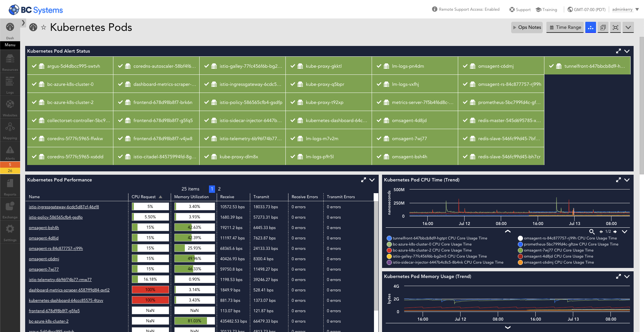Click the Menu label in sidebar
The image size is (644, 332).
(x=10, y=45)
